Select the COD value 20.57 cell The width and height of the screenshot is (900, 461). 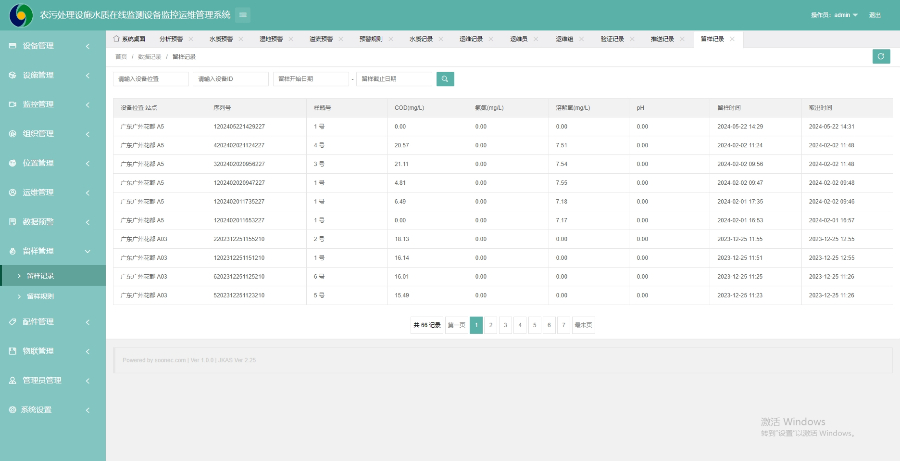pos(402,145)
